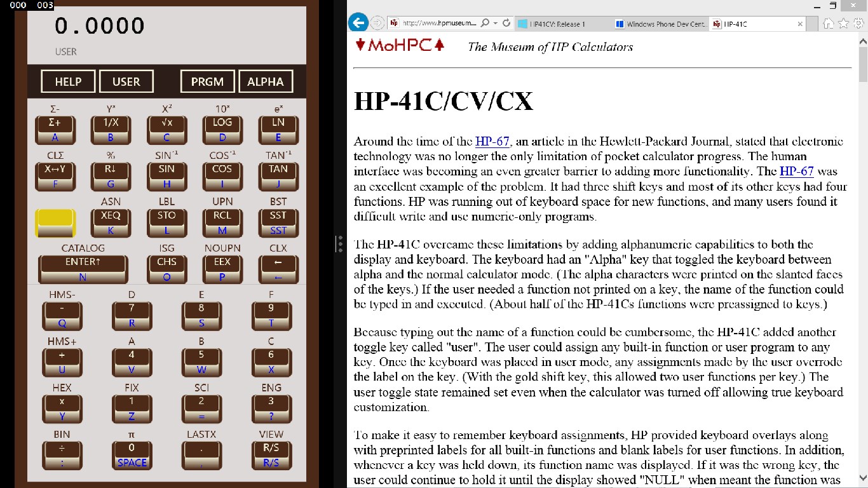This screenshot has width=868, height=488.
Task: Tap the STO store key
Action: pyautogui.click(x=166, y=222)
